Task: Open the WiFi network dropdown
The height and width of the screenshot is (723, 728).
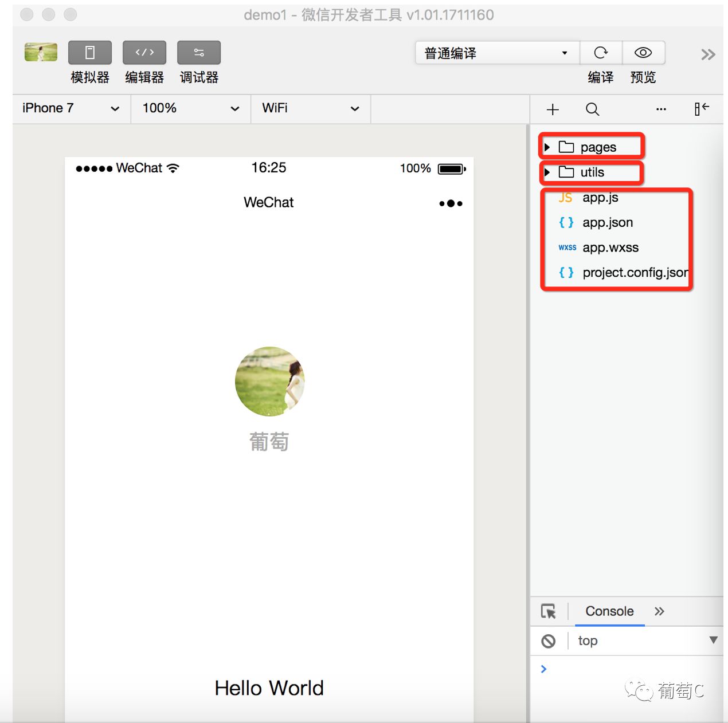Action: tap(311, 108)
